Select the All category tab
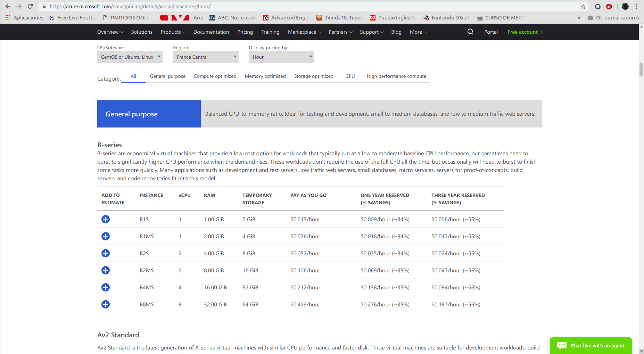644x354 pixels. 133,76
